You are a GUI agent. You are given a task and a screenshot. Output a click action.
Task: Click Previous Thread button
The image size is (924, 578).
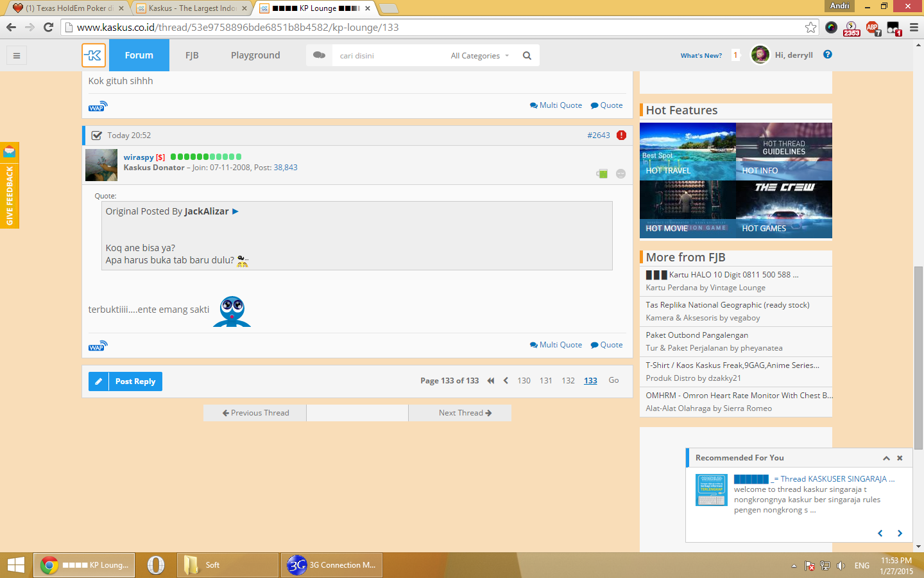pos(255,413)
